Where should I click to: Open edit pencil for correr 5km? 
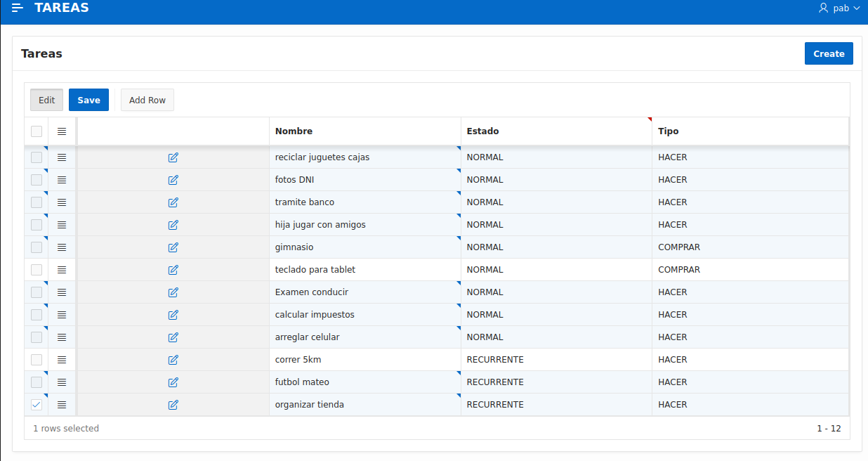point(173,360)
